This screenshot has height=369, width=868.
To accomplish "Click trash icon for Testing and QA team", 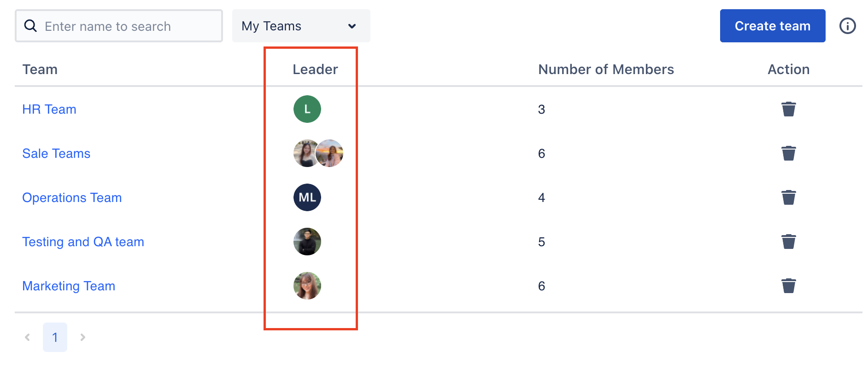I will click(x=788, y=242).
